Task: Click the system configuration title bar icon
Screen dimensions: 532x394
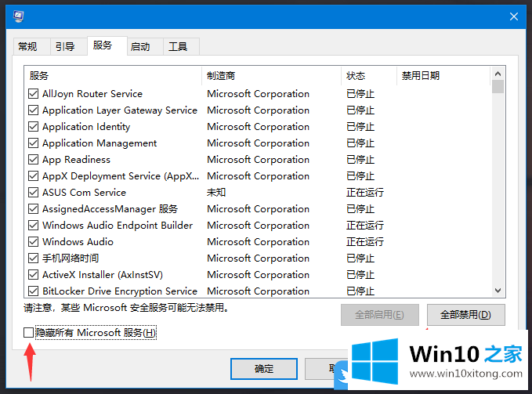Action: (18, 16)
